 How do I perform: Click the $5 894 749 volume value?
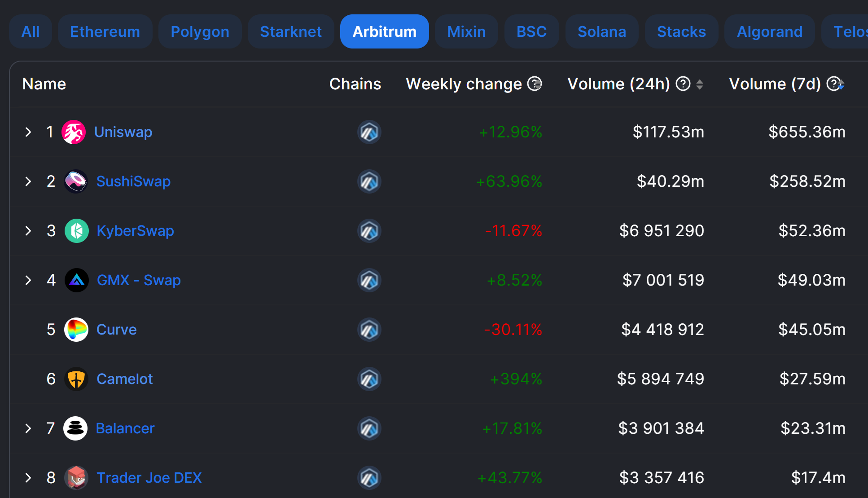(661, 379)
